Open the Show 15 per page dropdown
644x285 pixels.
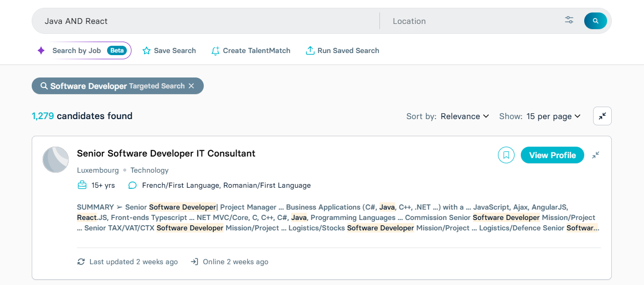click(x=553, y=116)
